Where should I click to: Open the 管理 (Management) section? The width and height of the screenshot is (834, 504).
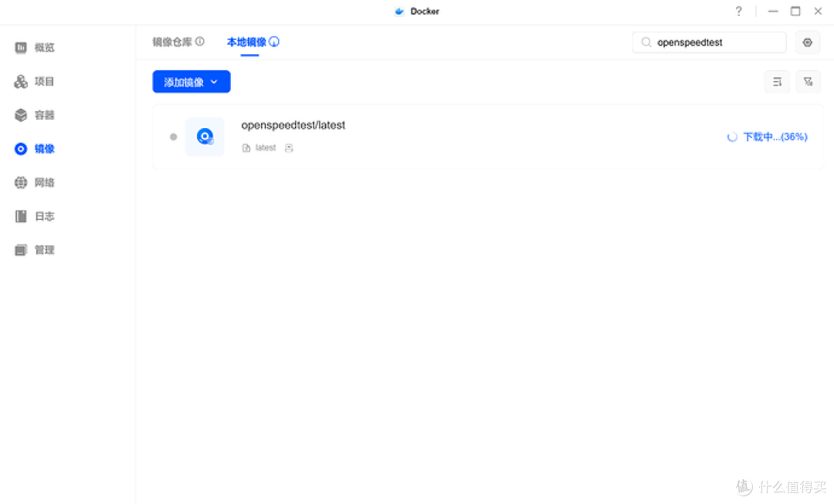point(35,249)
